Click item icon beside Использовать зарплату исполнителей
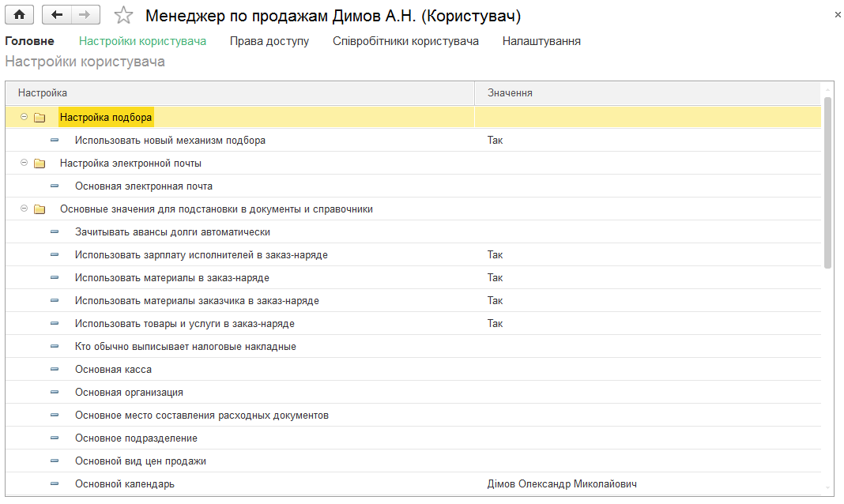844x504 pixels. click(x=55, y=254)
